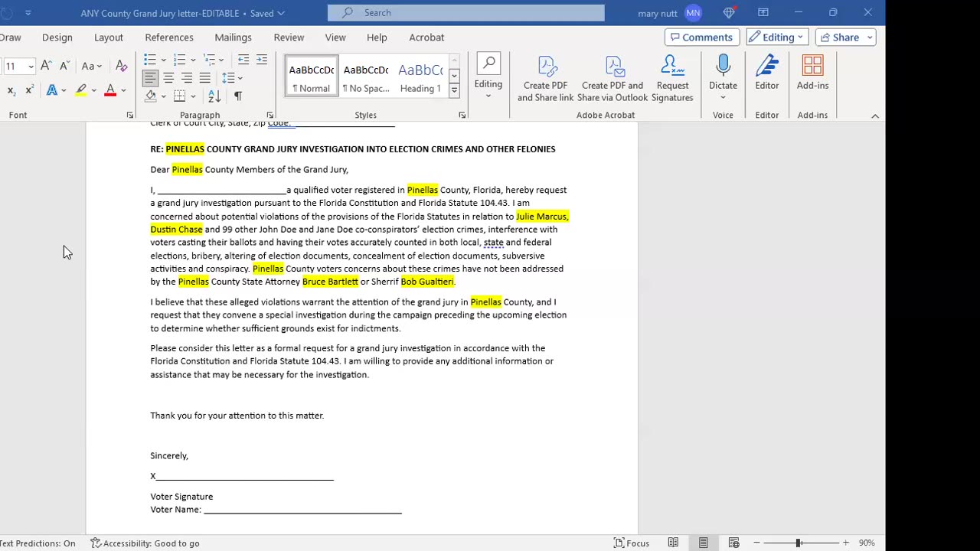
Task: Switch to Web Layout view icon
Action: (x=733, y=543)
